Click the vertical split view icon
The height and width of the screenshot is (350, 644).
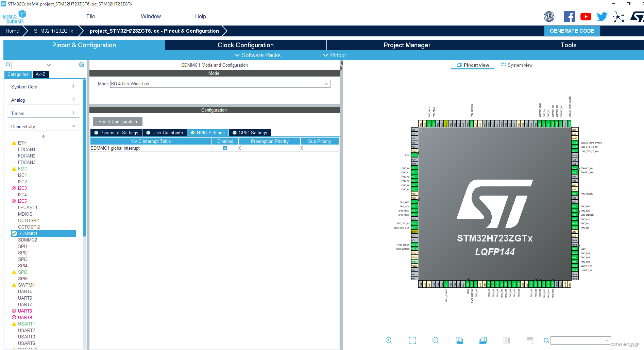[506, 340]
